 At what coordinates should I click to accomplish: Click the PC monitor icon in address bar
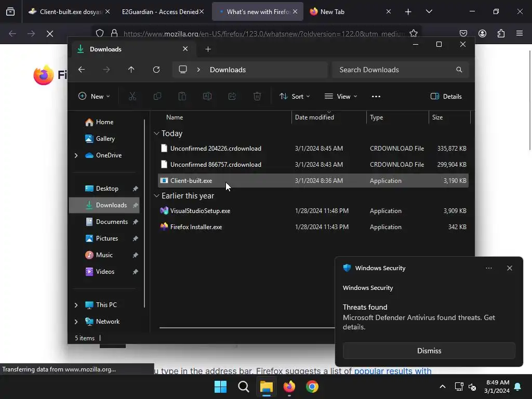click(183, 70)
